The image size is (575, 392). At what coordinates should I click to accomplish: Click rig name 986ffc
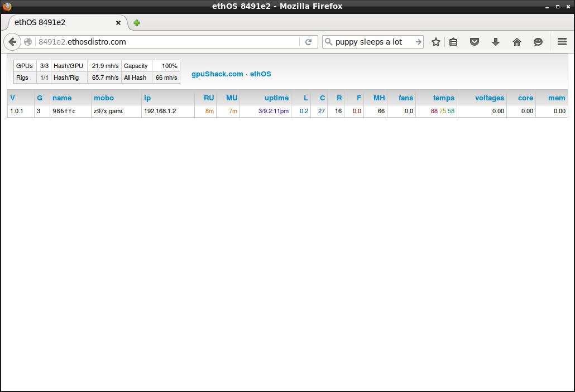click(x=64, y=111)
